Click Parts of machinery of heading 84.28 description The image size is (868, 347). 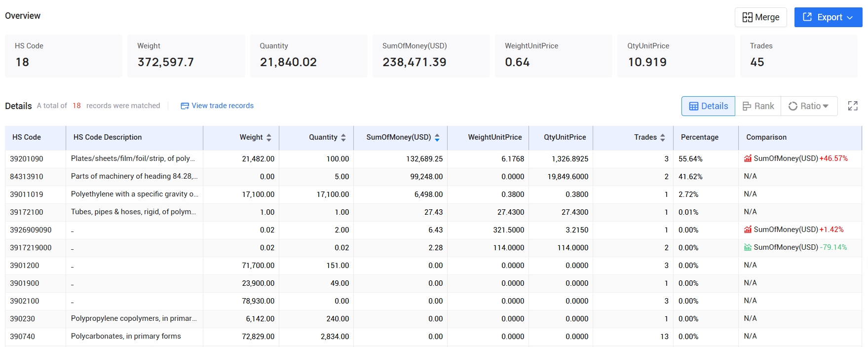tap(134, 176)
